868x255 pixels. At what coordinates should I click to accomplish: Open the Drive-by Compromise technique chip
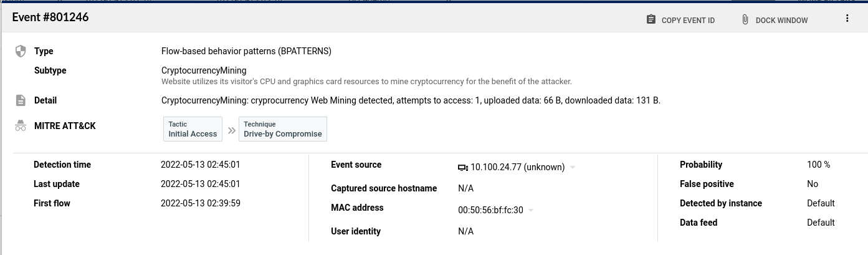click(283, 129)
